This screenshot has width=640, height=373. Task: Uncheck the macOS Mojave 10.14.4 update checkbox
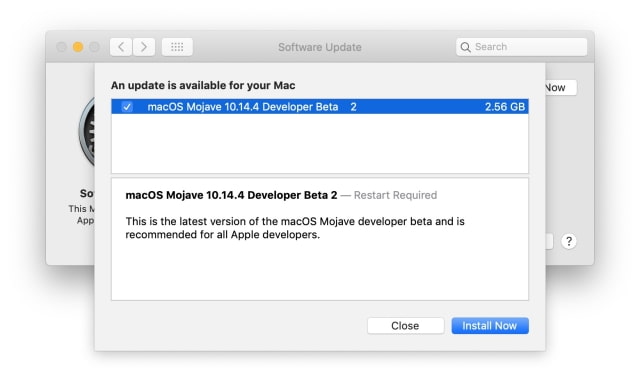point(127,107)
